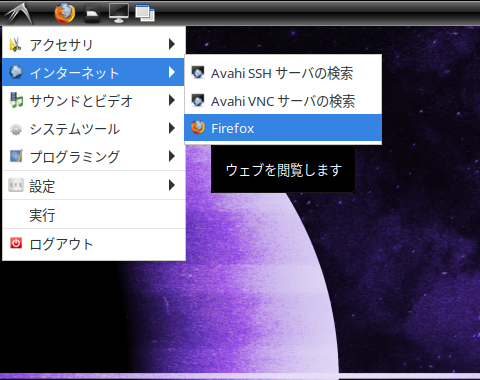Open the プログラミング menu entry

(x=94, y=156)
